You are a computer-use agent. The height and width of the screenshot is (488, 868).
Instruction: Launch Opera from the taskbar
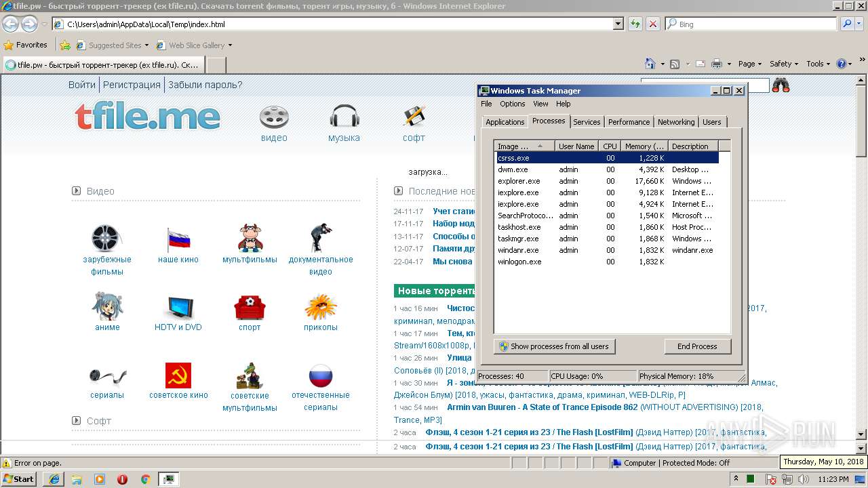click(x=123, y=479)
